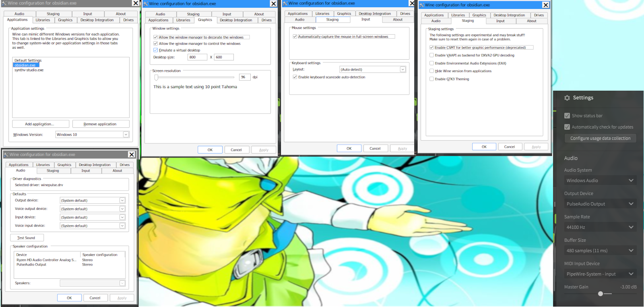The width and height of the screenshot is (644, 307).
Task: Tick Hide Wine version from applications
Action: [431, 71]
